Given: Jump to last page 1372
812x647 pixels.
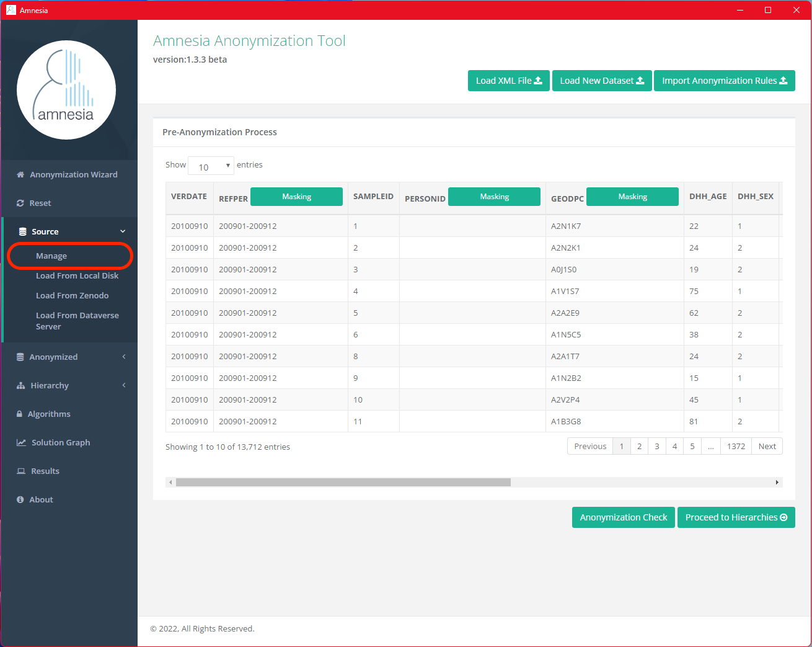Looking at the screenshot, I should (736, 446).
